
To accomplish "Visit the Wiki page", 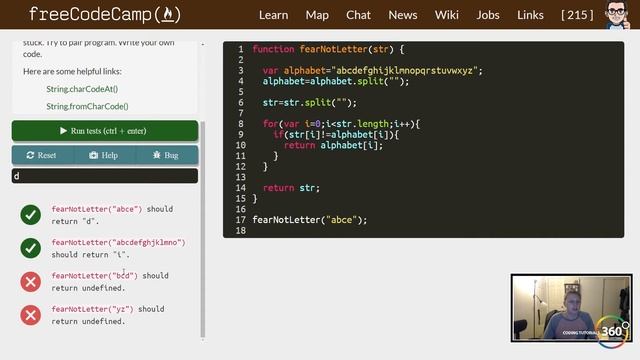I will (447, 15).
